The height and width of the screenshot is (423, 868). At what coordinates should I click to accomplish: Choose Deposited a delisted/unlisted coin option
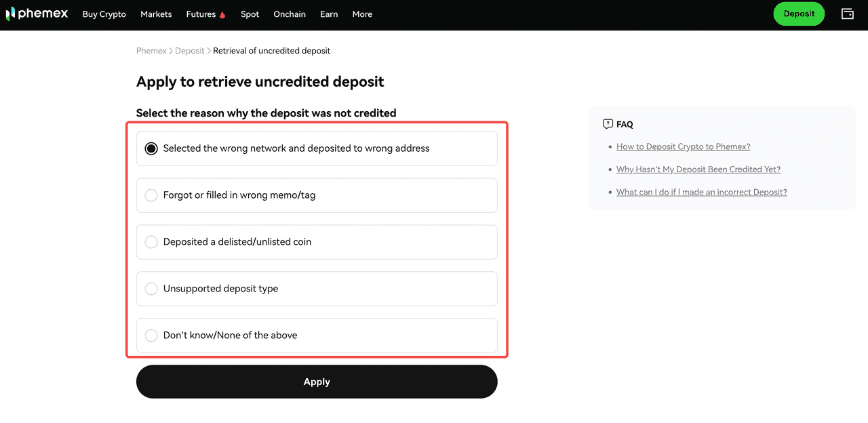151,242
